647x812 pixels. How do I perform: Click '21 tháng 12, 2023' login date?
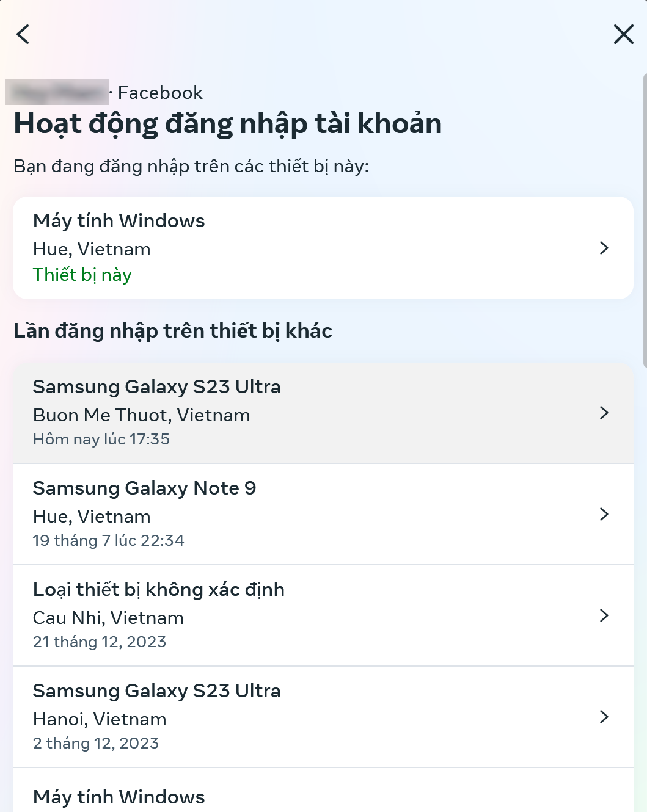100,642
